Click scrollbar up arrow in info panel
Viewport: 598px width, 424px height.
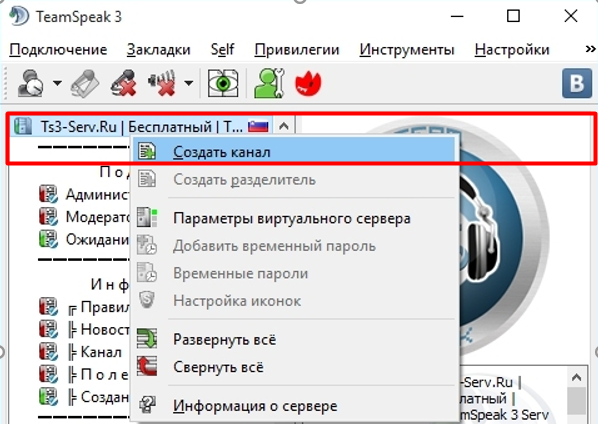(577, 378)
